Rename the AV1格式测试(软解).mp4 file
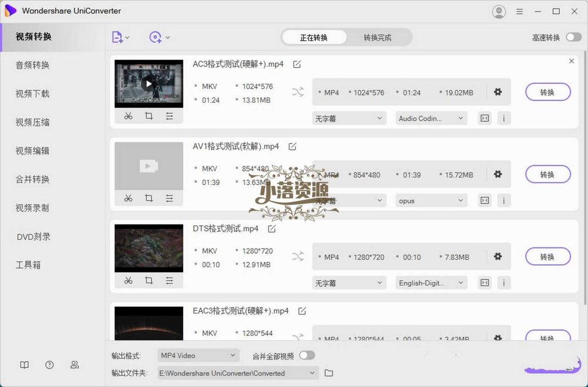 292,146
